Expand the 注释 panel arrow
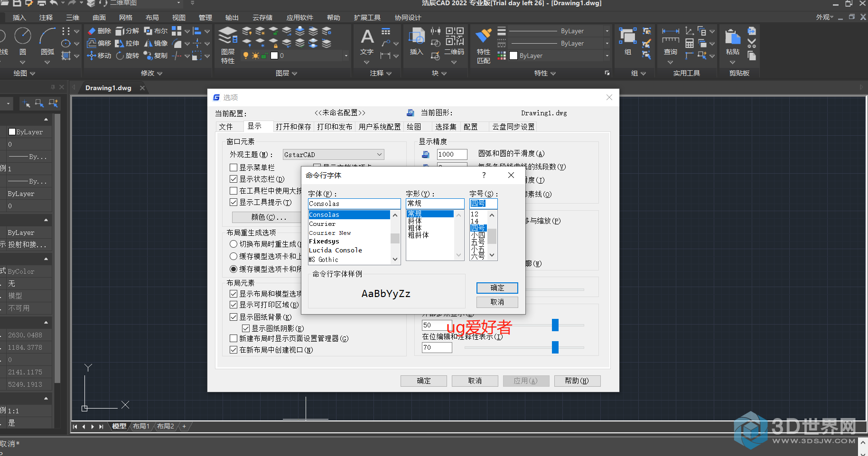The image size is (868, 456). click(389, 74)
